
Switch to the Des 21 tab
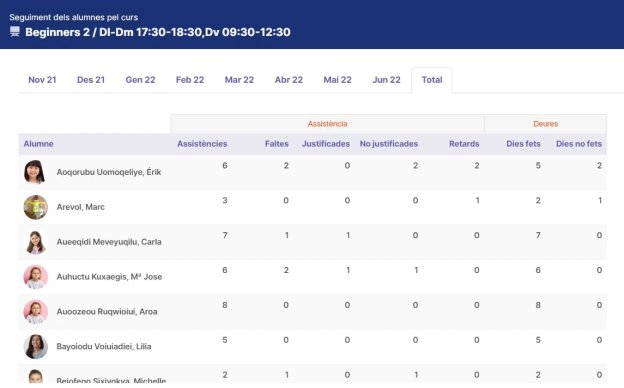pos(91,80)
